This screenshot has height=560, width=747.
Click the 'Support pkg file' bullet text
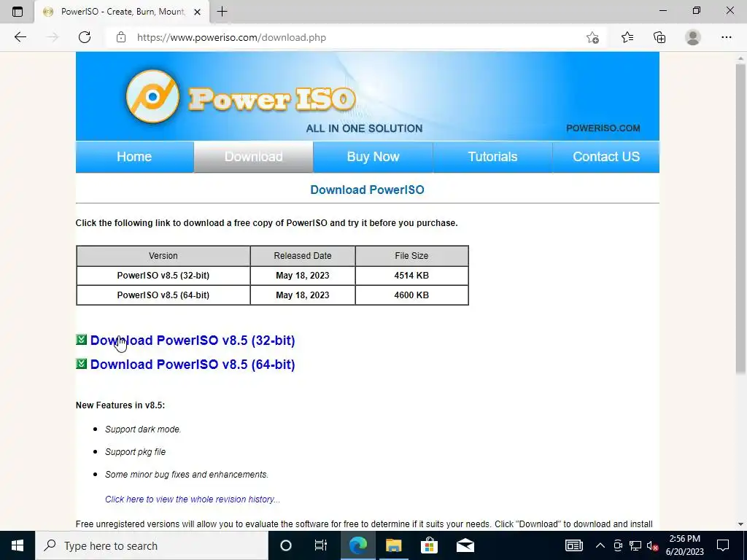135,451
